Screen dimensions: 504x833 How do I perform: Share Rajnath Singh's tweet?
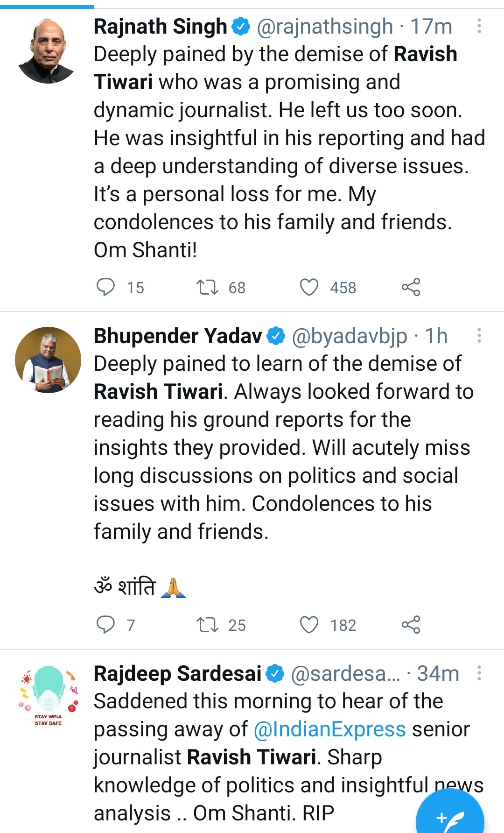(411, 287)
